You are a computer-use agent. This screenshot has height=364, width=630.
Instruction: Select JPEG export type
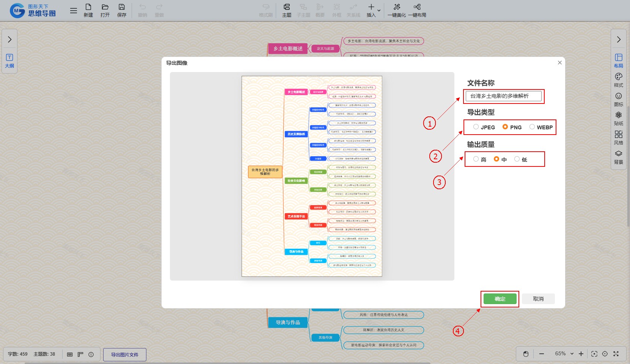476,127
